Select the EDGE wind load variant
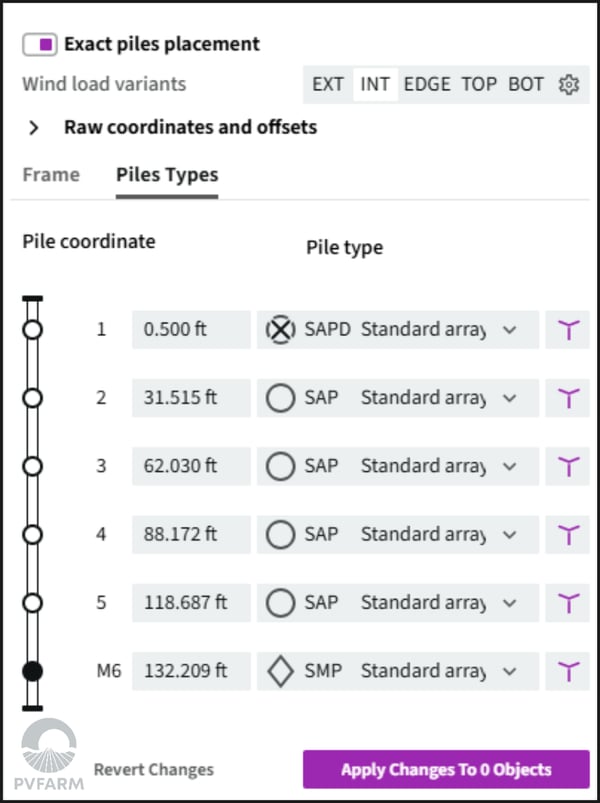This screenshot has width=600, height=803. tap(427, 84)
